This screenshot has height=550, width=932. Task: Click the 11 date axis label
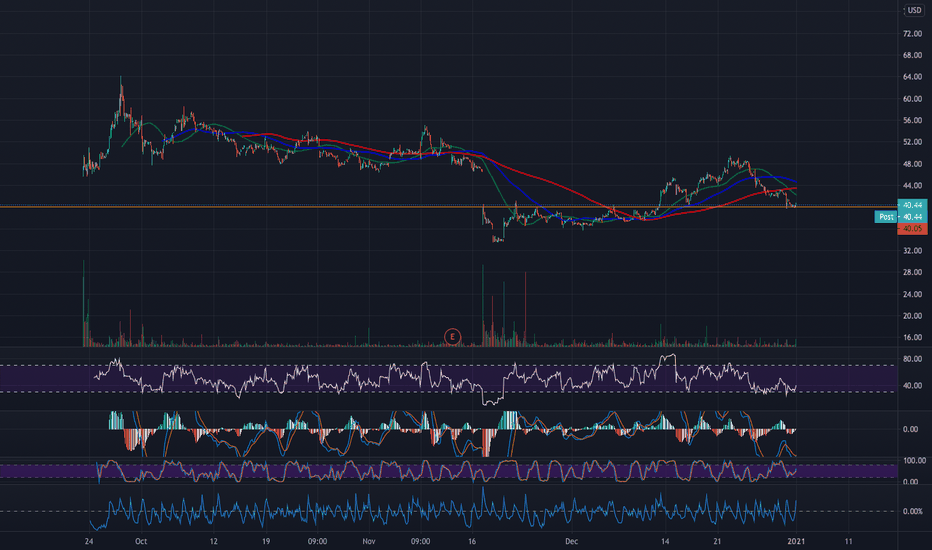(848, 541)
